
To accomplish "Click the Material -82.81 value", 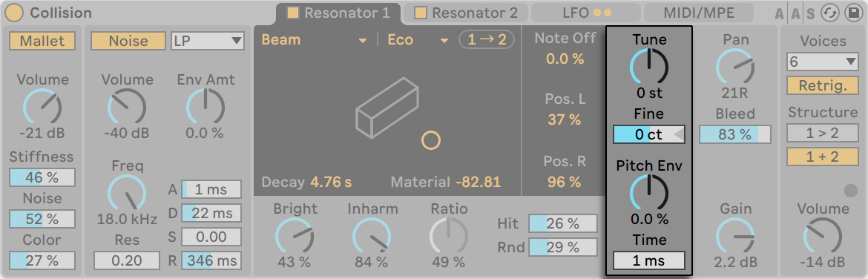I will click(x=479, y=182).
